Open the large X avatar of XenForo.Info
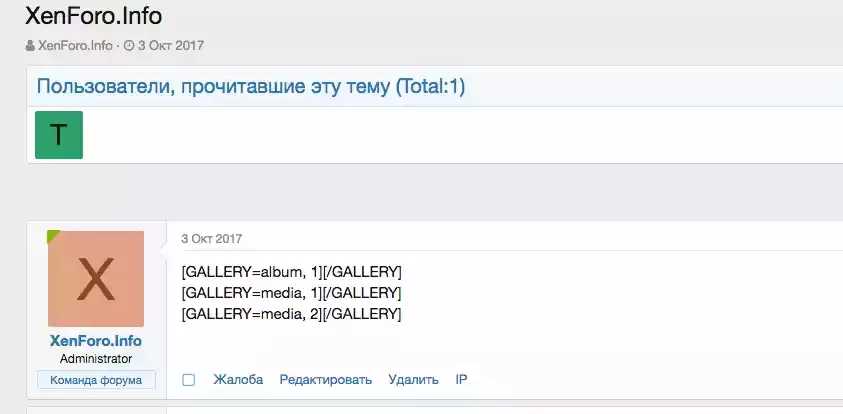This screenshot has height=414, width=843. [x=96, y=279]
